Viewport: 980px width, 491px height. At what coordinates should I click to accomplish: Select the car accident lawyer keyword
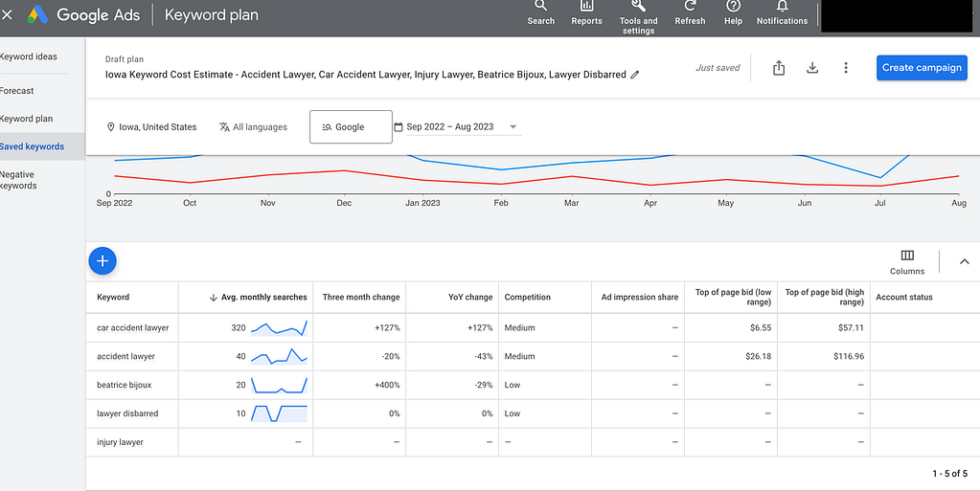[132, 328]
